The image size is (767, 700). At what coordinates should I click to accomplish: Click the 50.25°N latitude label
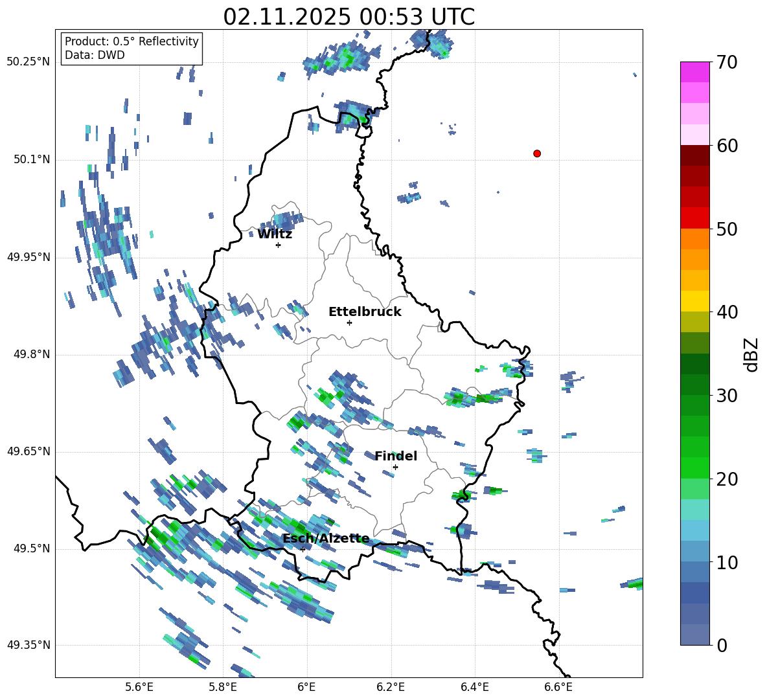[x=29, y=62]
